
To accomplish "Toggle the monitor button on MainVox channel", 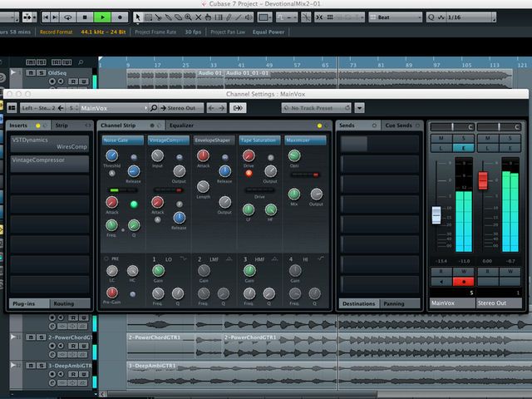I will [x=441, y=282].
